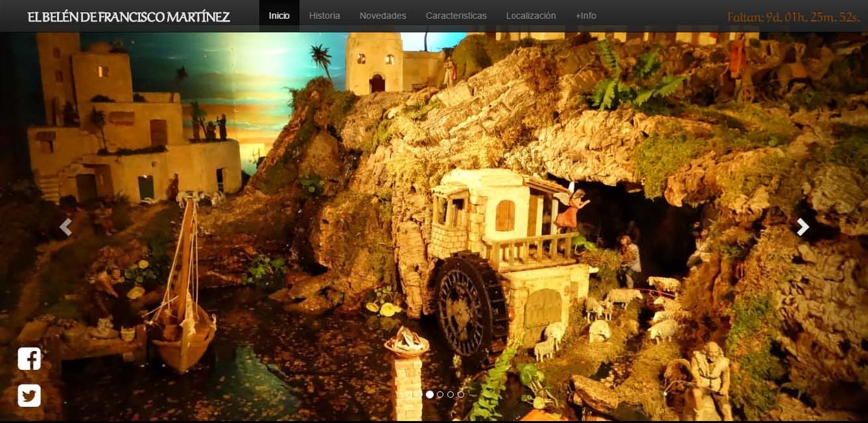
Task: Open the Facebook page icon
Action: coord(29,358)
